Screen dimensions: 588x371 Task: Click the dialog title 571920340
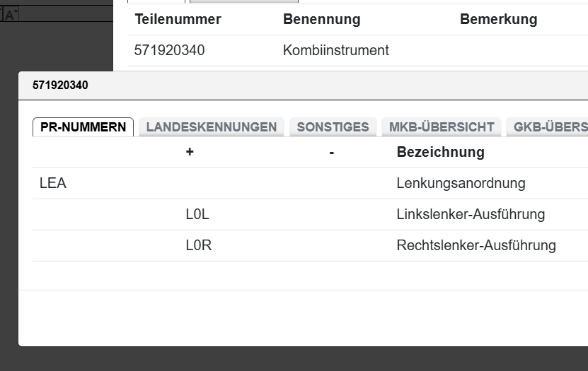[60, 86]
